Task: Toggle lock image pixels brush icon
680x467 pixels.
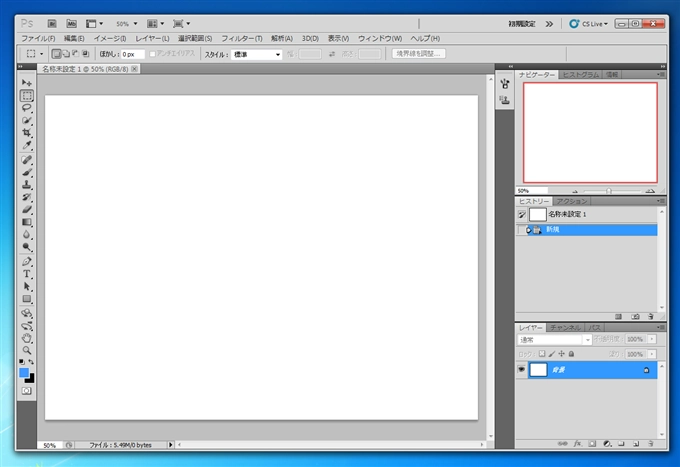Action: coord(552,354)
